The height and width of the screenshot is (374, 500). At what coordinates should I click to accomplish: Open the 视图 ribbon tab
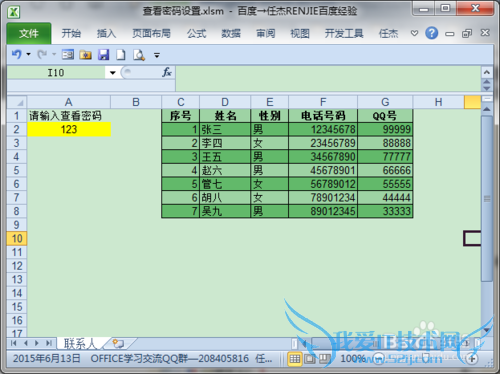pos(300,33)
